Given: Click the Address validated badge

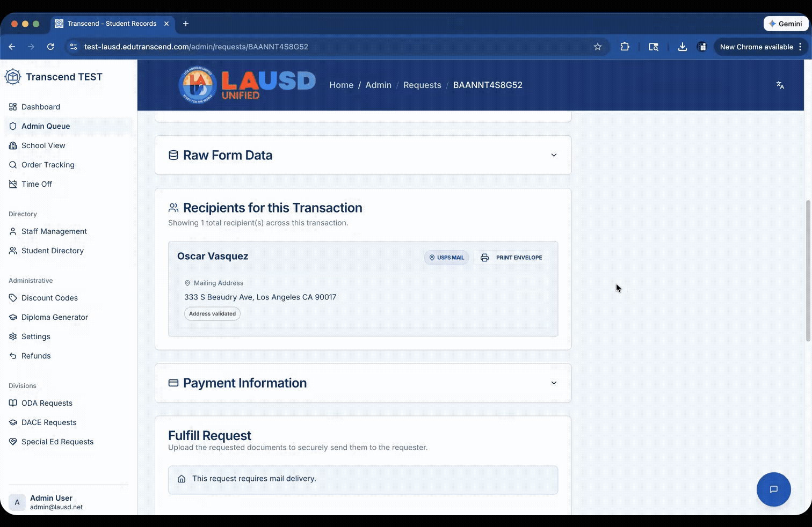Looking at the screenshot, I should click(212, 314).
